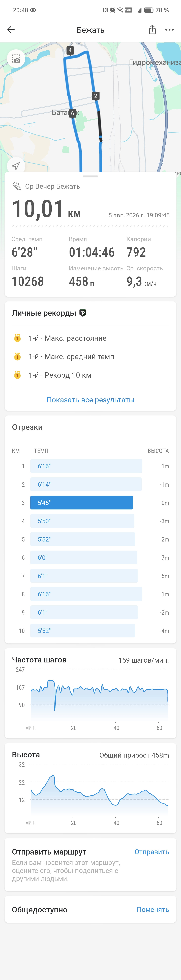Viewport: 181px width, 980px height.
Task: Select the highlighted split 3 bar 5'45"
Action: click(x=82, y=503)
